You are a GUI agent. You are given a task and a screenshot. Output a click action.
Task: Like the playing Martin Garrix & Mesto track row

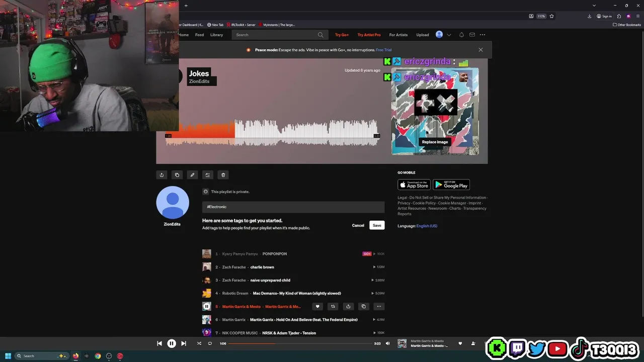317,307
